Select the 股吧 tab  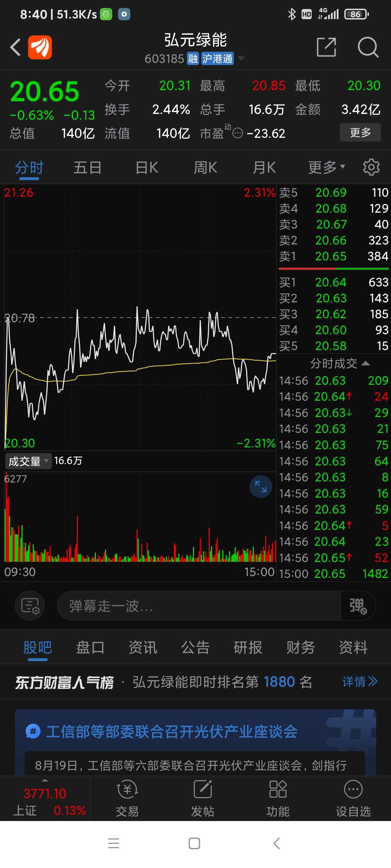coord(38,647)
